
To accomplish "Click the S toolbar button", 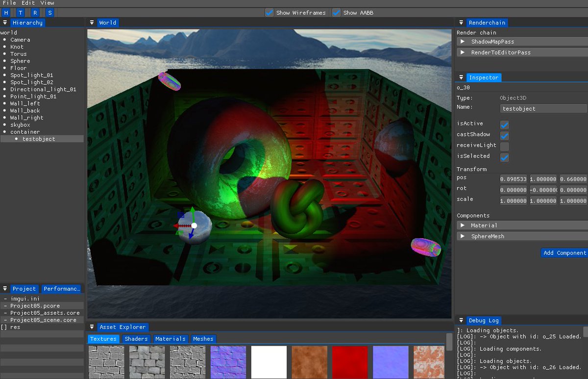I will pos(49,13).
